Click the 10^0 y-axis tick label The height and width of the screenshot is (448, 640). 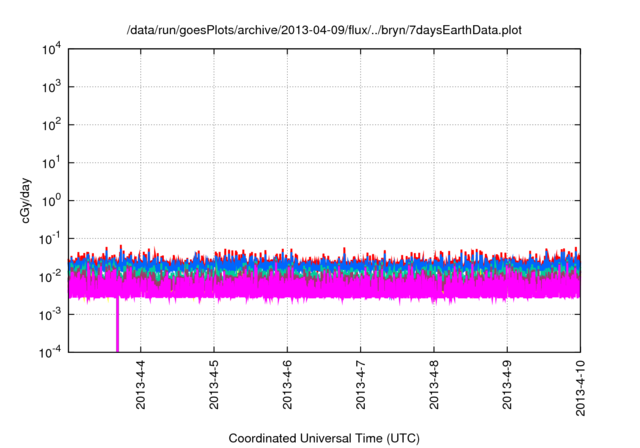click(x=51, y=201)
